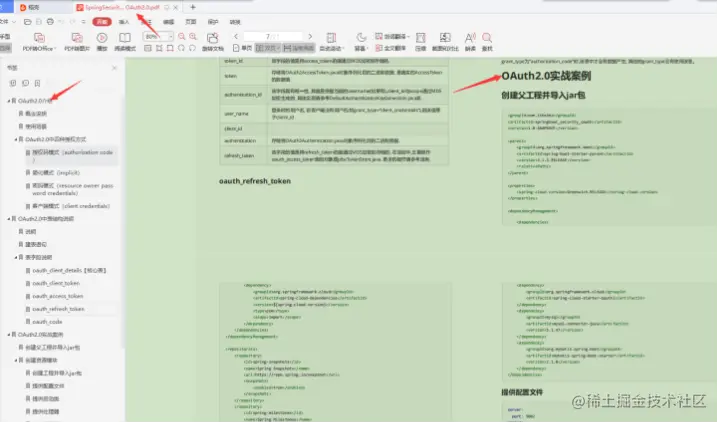Click the read-aloud A icon
This screenshot has width=720, height=423.
pyautogui.click(x=470, y=38)
